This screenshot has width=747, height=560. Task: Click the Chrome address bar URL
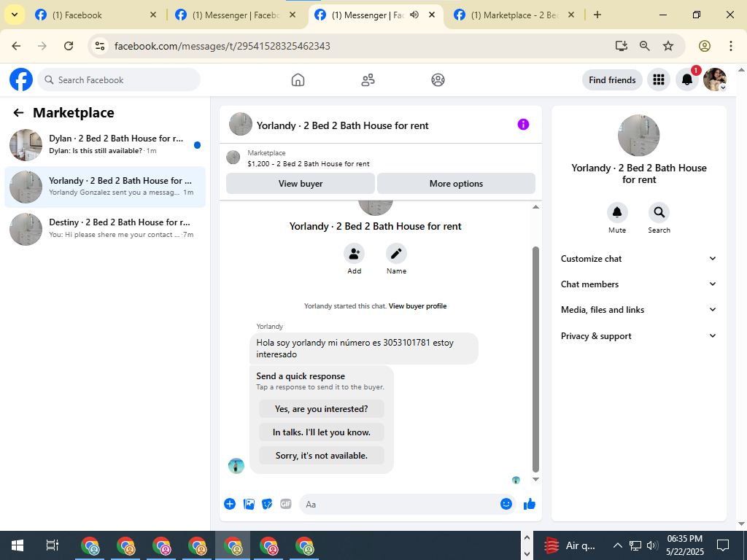coord(222,46)
